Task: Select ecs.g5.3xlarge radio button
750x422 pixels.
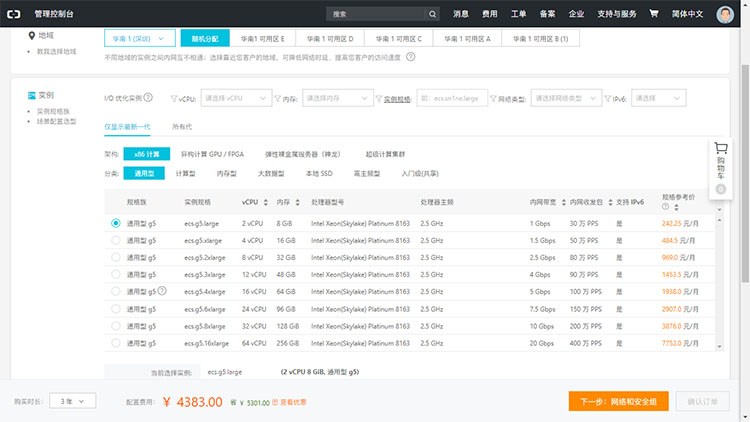Action: [x=115, y=274]
